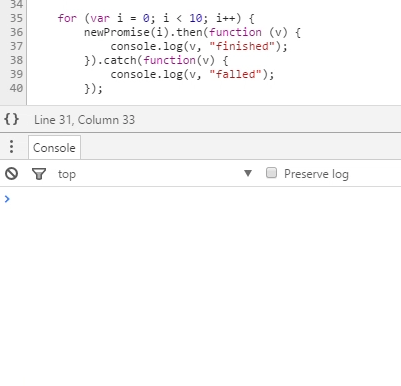Add breakpoint at line 40
The height and width of the screenshot is (386, 401).
(x=16, y=88)
